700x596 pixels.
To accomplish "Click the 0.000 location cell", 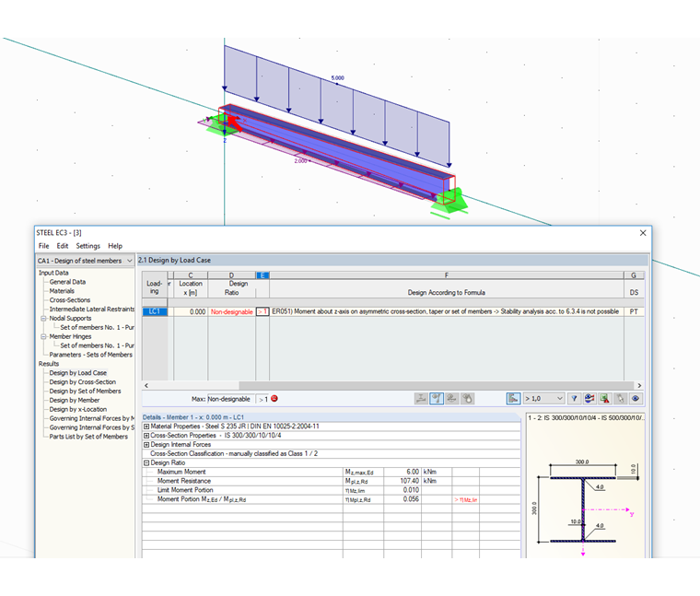I will pyautogui.click(x=191, y=311).
